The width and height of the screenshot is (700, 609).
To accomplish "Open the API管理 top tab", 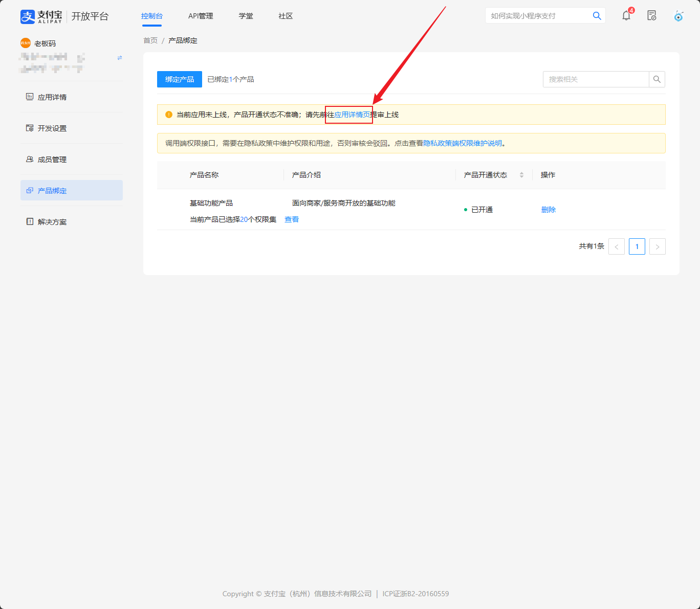I will (201, 16).
